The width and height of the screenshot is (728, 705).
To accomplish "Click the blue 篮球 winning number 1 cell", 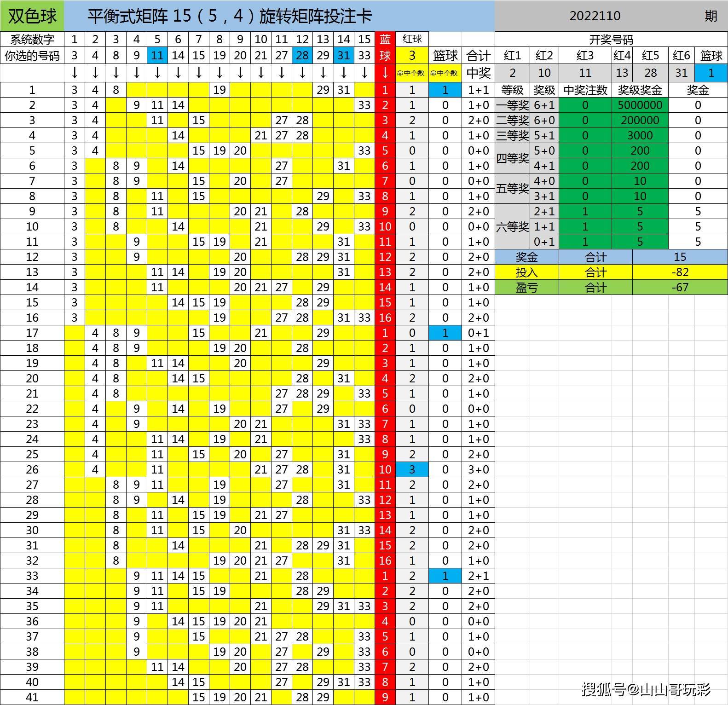I will [x=711, y=73].
